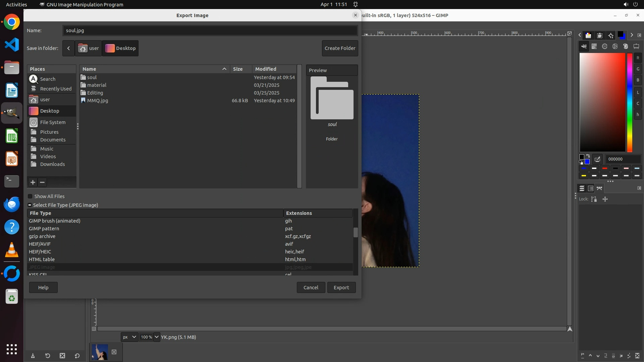Click the lock pixels icon
The height and width of the screenshot is (362, 644).
[x=594, y=199]
